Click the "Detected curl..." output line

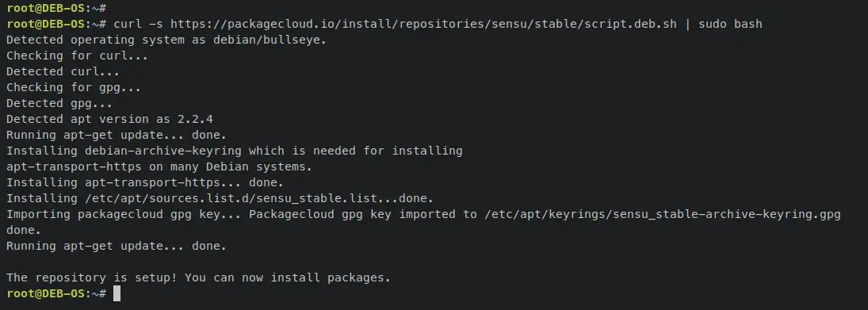63,71
